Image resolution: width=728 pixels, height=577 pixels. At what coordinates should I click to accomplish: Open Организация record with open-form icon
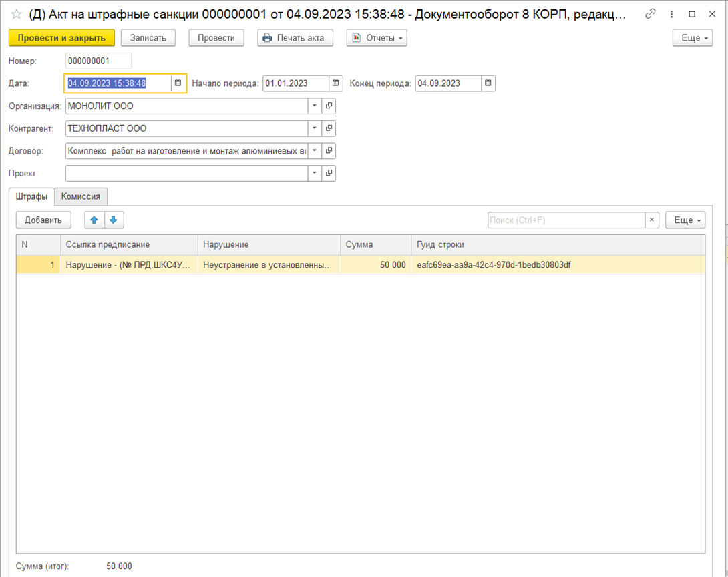[x=329, y=106]
